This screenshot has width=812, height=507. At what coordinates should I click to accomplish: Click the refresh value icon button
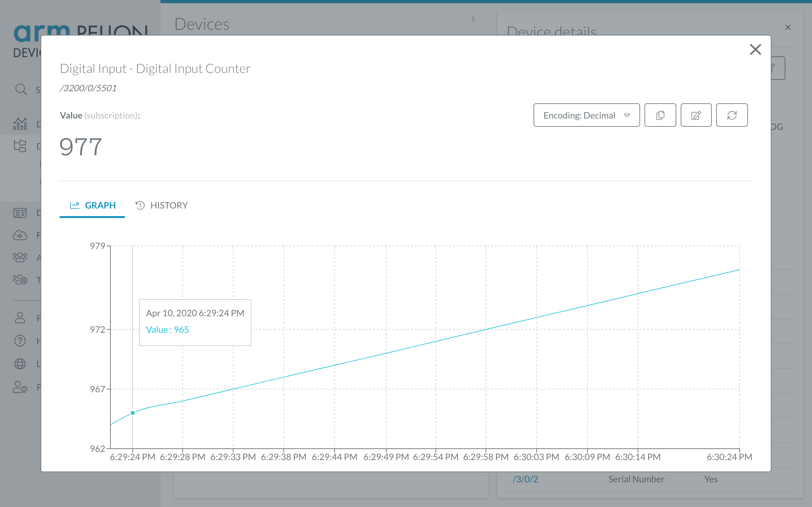click(732, 115)
